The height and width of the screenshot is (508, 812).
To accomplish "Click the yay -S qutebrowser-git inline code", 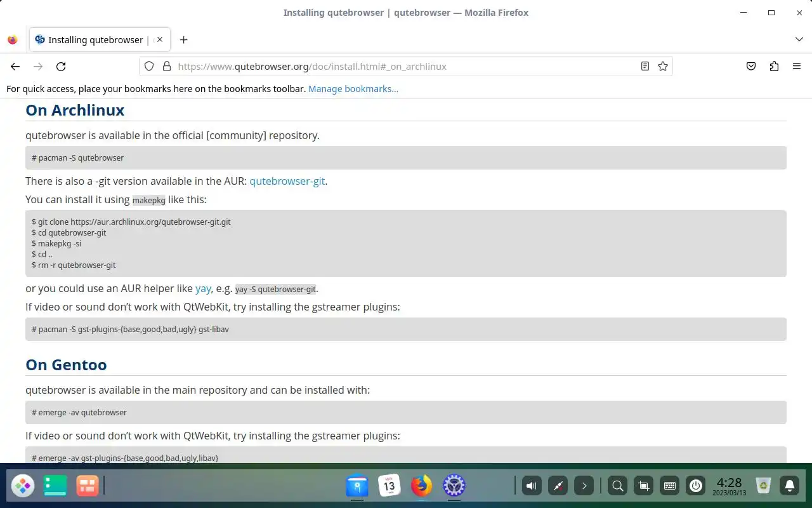I will 275,289.
